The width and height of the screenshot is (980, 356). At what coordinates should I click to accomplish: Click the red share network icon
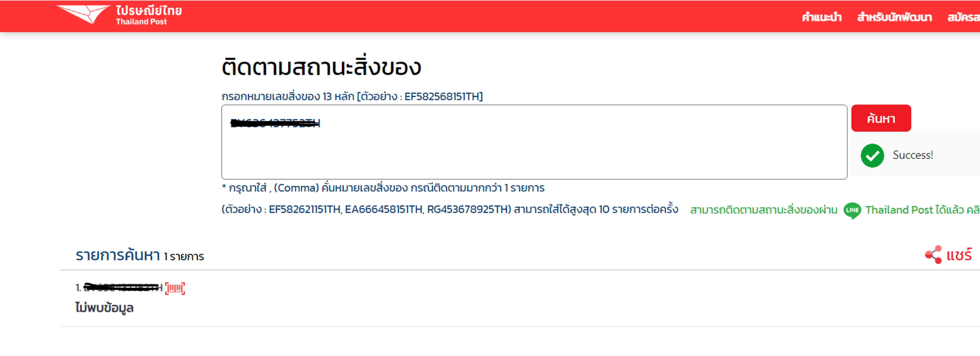coord(933,255)
